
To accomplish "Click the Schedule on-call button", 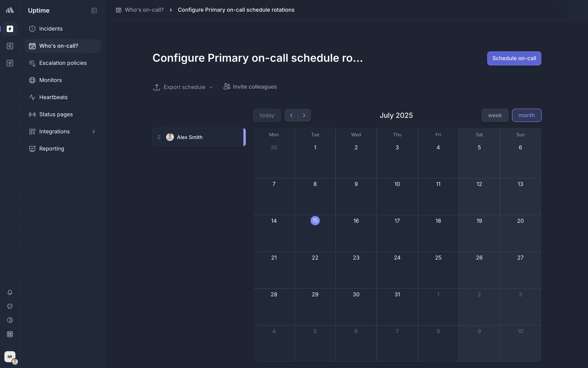I will tap(514, 58).
